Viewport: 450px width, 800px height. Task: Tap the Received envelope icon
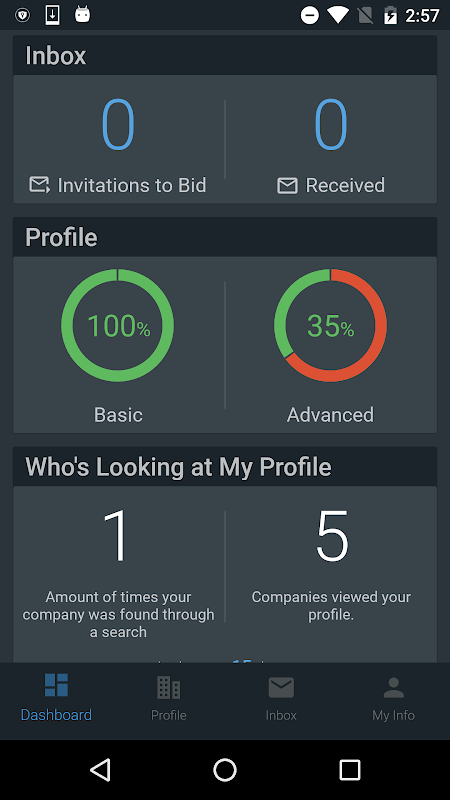pyautogui.click(x=287, y=185)
